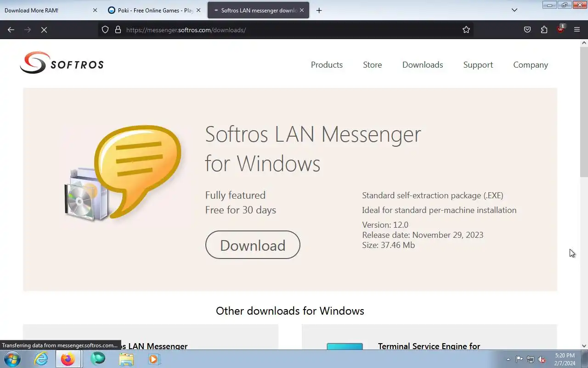588x368 pixels.
Task: Click the scrollbar down arrow
Action: pos(584,346)
